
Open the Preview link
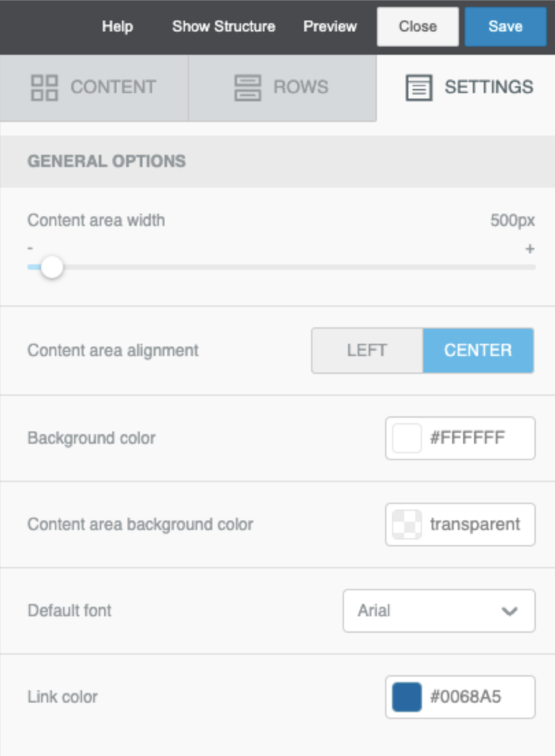tap(330, 27)
